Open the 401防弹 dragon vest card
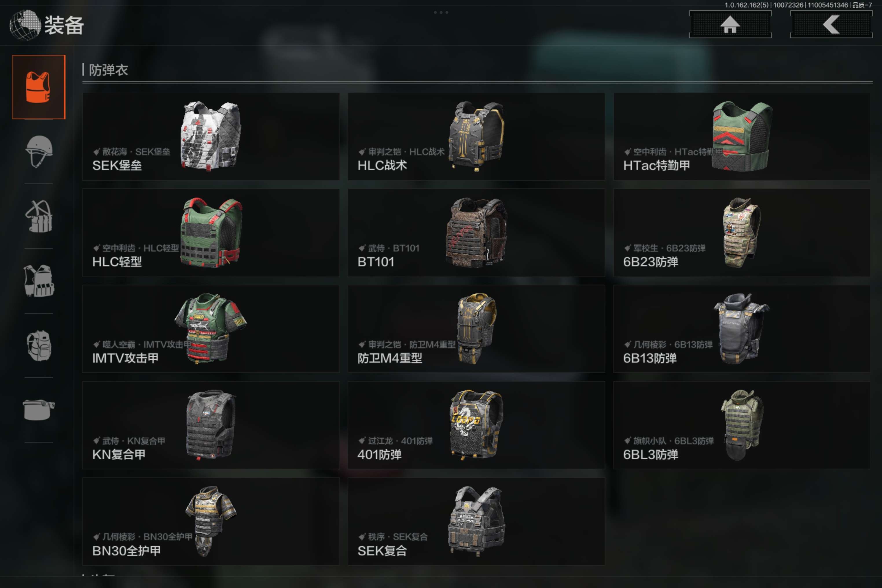Screen dimensions: 882x588 tap(476, 425)
